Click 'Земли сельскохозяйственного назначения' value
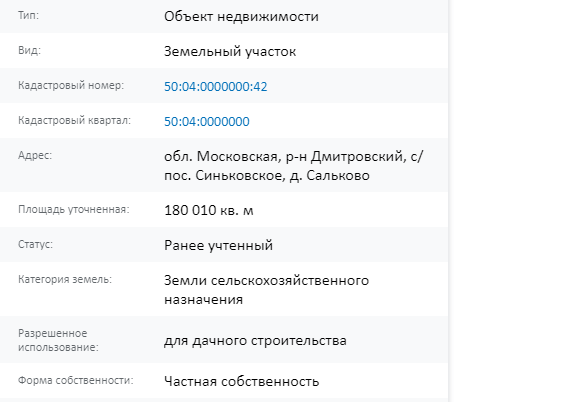This screenshot has width=587, height=402. click(x=267, y=290)
